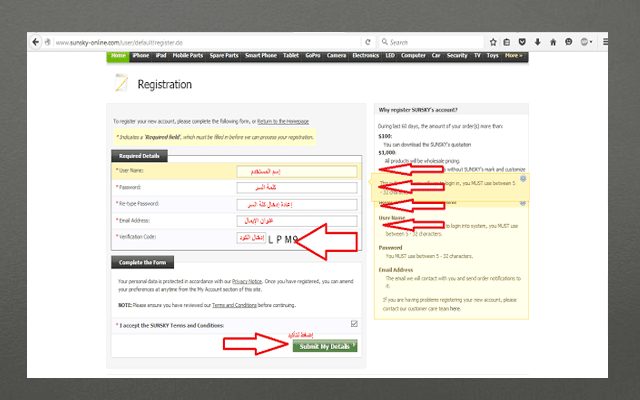Click the Pocket shield icon
This screenshot has height=400, width=640.
coord(522,42)
